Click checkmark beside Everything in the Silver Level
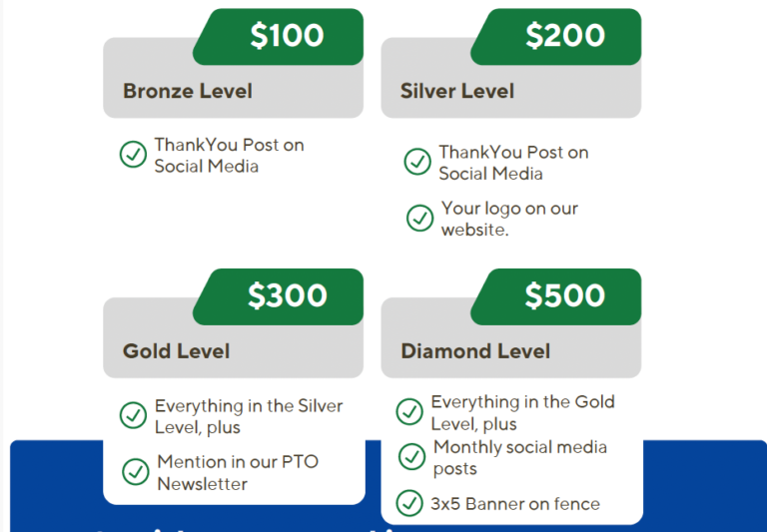 [133, 415]
